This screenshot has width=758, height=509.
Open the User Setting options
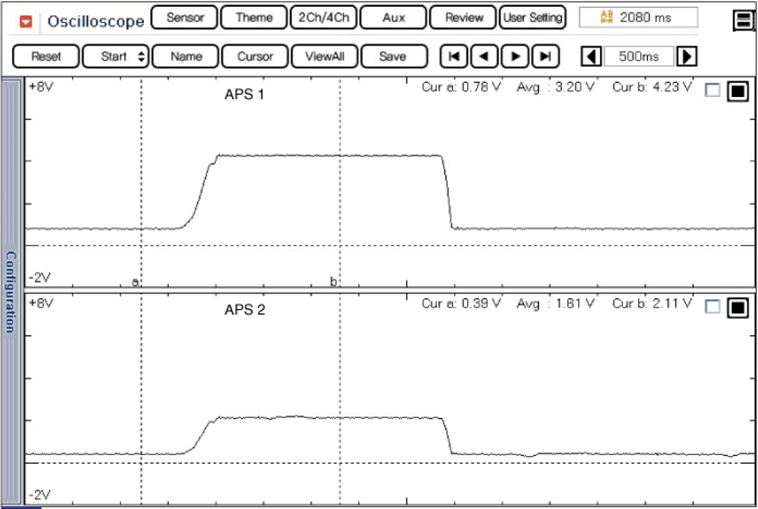pos(533,17)
